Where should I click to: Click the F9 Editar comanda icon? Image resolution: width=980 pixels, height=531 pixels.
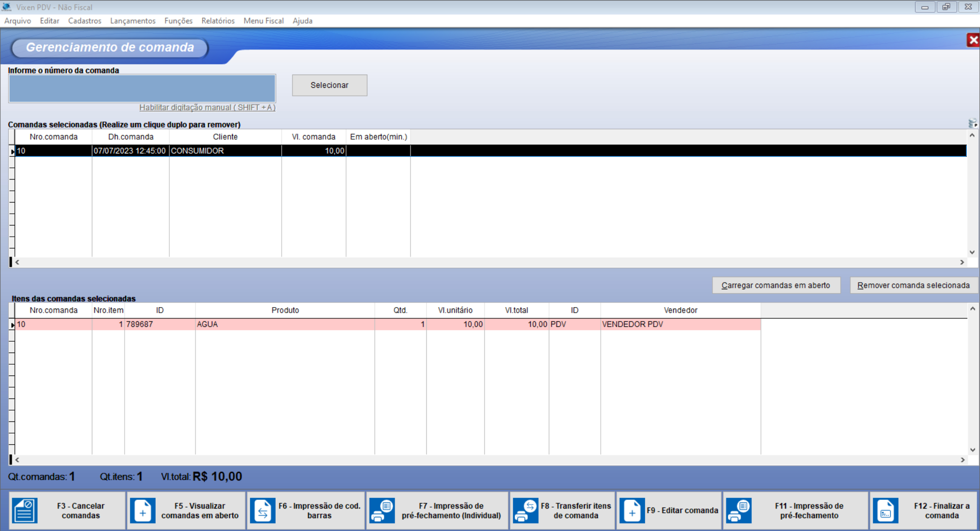632,511
